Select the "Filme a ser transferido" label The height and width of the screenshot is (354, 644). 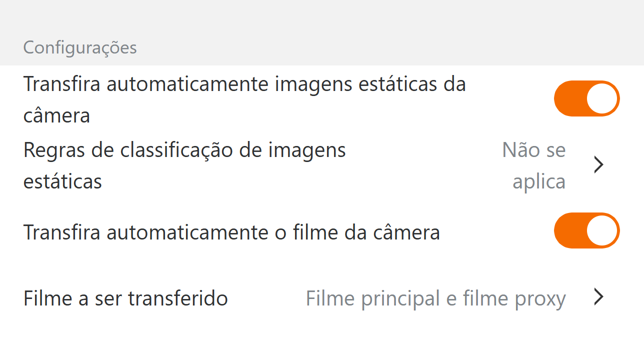tap(125, 298)
